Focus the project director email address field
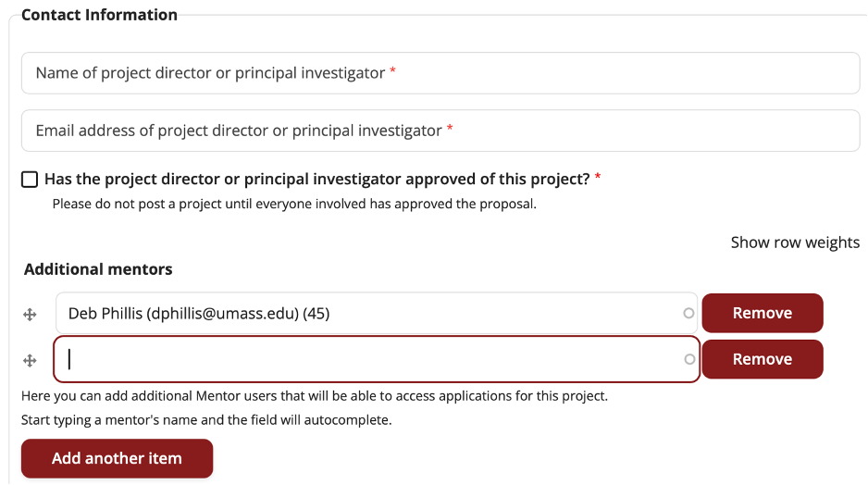Image resolution: width=868 pixels, height=485 pixels. [440, 131]
